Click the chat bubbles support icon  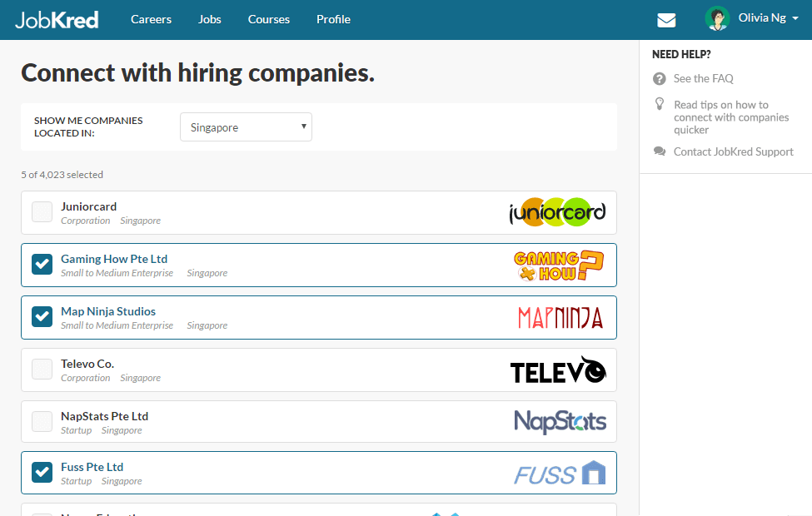coord(660,151)
